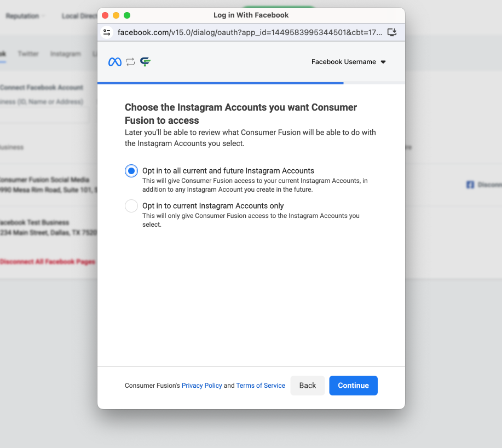Open Local Directory menu in background window
This screenshot has width=502, height=448.
[79, 16]
